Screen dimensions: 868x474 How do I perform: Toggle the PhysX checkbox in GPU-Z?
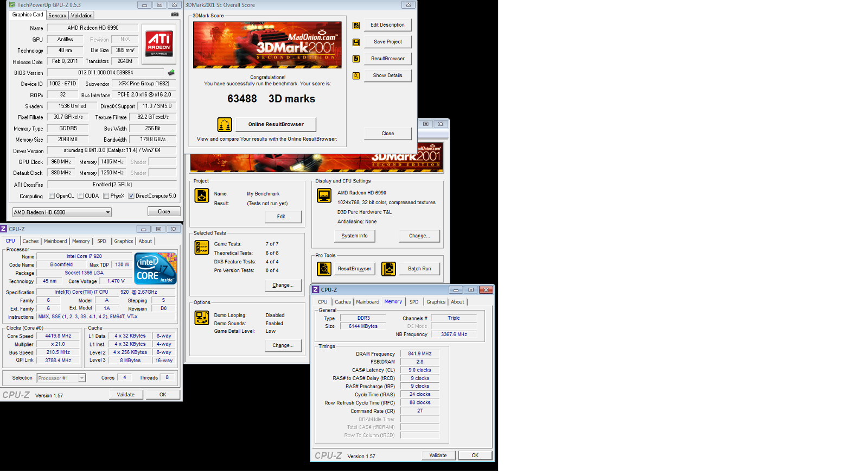(106, 196)
